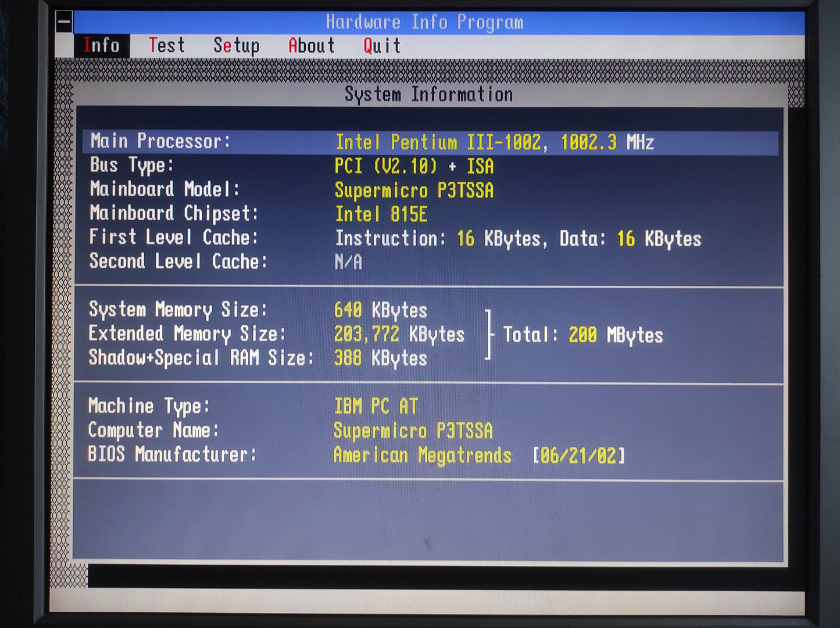
Task: Open the Test menu
Action: (x=167, y=45)
